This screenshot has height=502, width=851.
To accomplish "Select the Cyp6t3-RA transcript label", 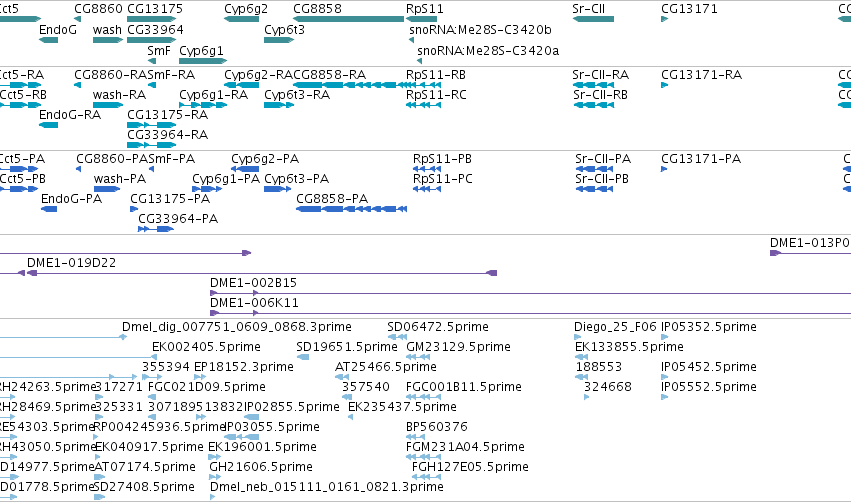I will tap(297, 95).
